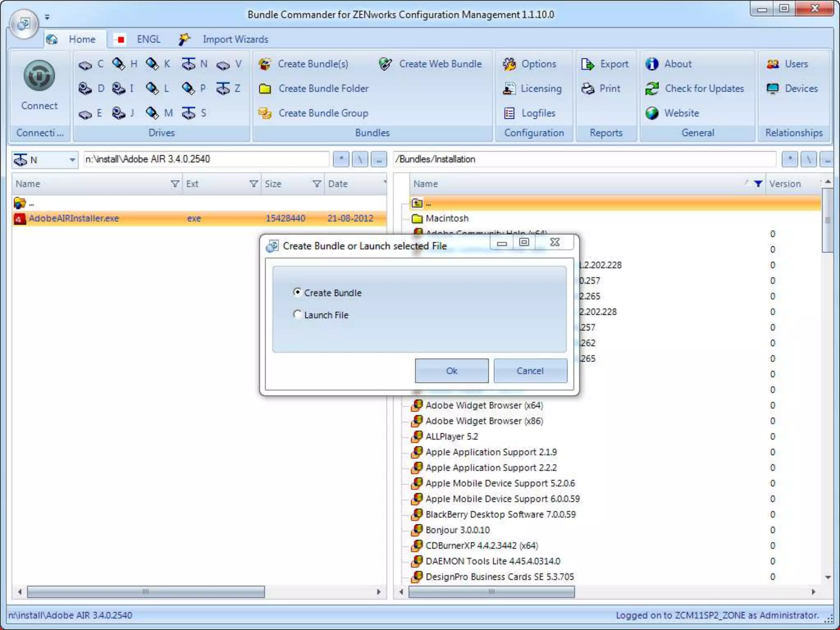This screenshot has width=840, height=630.
Task: Open the Ext column filter dropdown
Action: [253, 184]
